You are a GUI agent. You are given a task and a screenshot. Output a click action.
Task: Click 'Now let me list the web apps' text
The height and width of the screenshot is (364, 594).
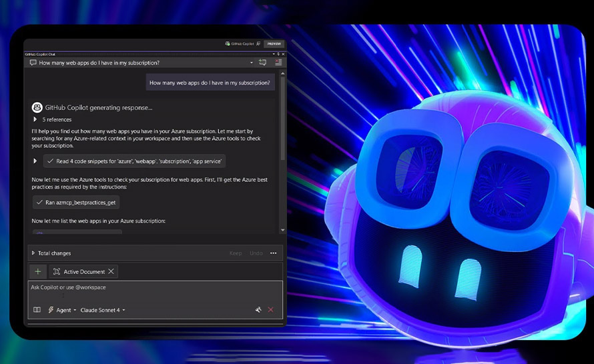[x=99, y=221]
